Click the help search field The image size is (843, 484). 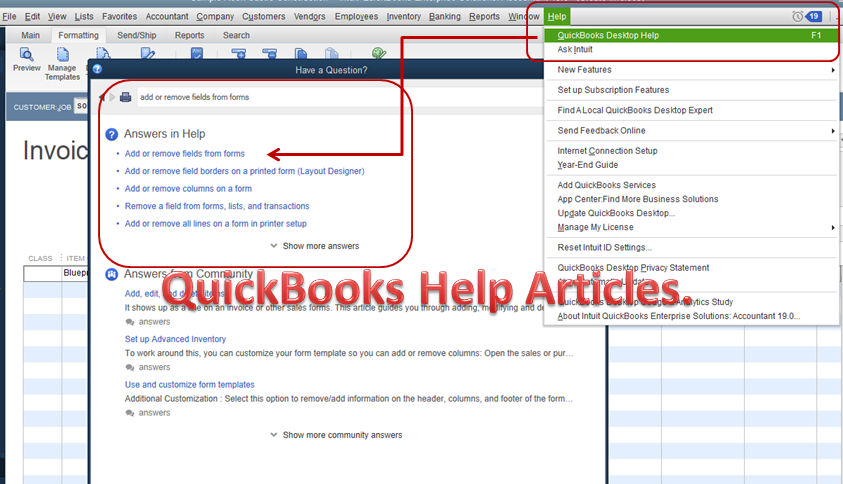(x=340, y=97)
